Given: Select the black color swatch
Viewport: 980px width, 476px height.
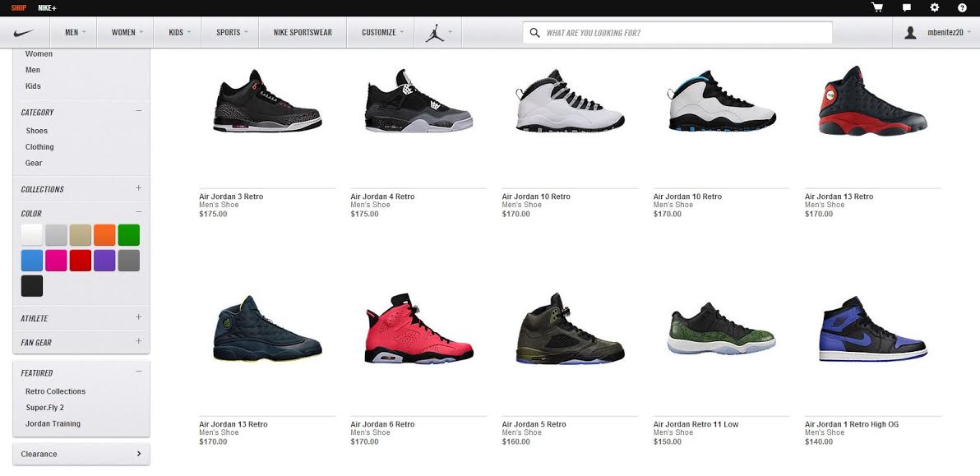Looking at the screenshot, I should point(32,286).
